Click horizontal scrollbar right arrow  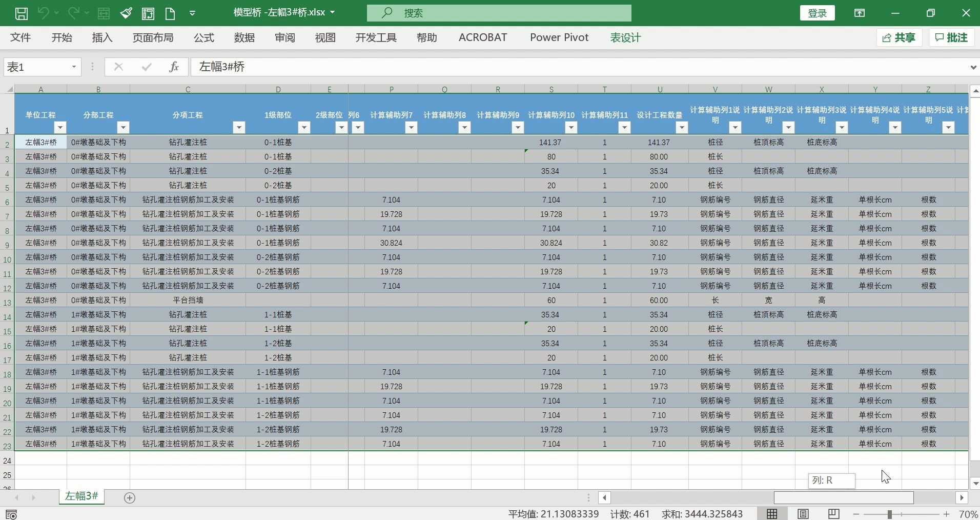coord(962,497)
